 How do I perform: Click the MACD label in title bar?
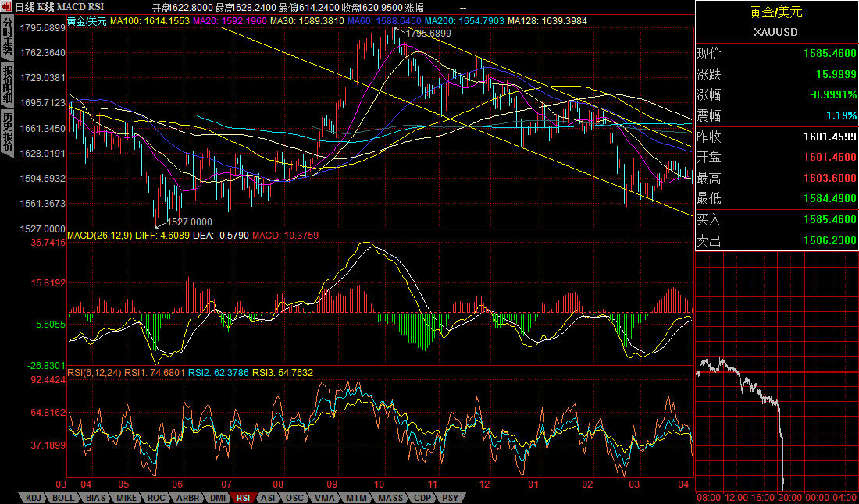(70, 8)
